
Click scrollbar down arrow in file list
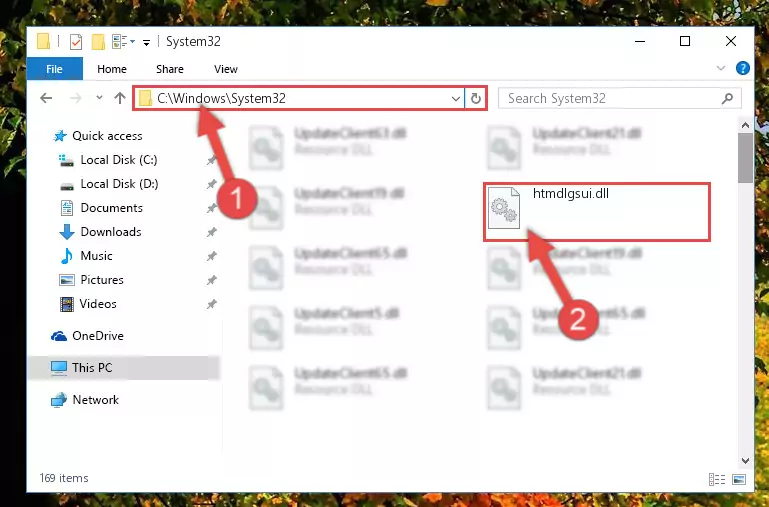point(745,461)
